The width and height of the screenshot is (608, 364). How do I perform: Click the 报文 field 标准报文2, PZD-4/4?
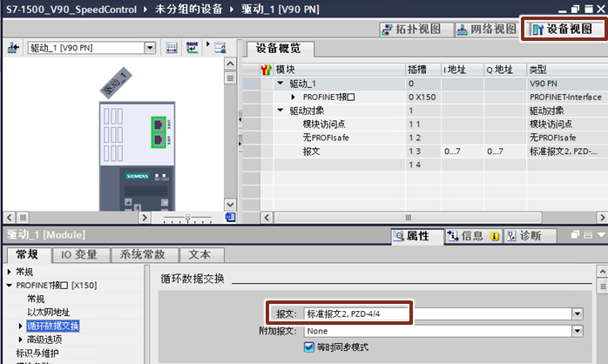438,313
